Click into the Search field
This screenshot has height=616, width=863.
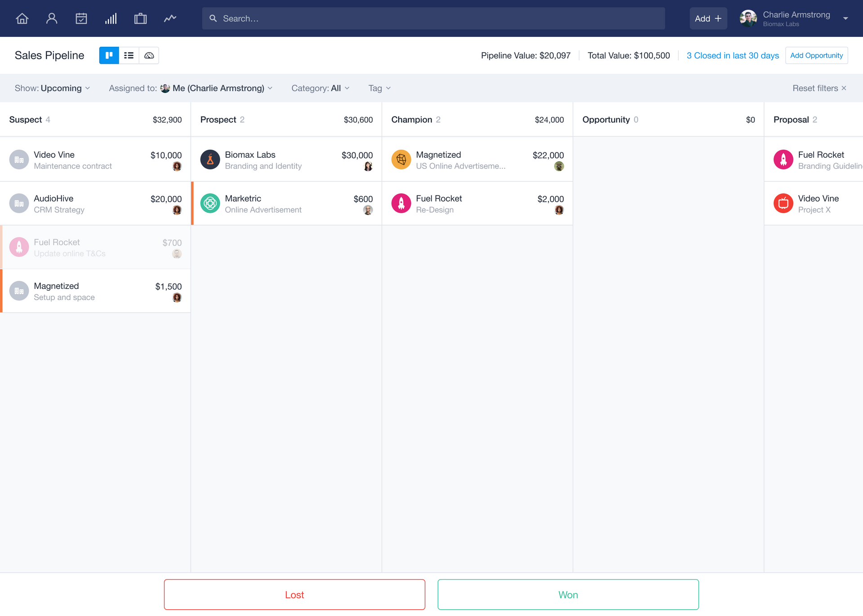(x=433, y=18)
